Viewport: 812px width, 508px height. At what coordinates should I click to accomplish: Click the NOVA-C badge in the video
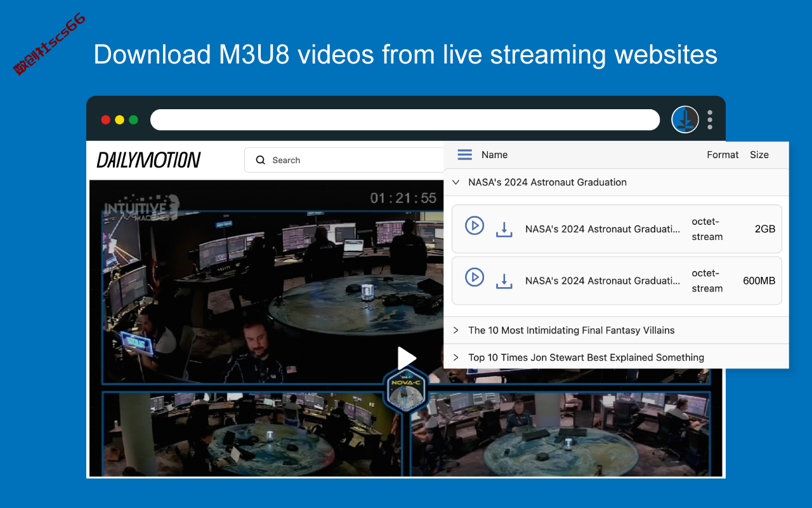[x=406, y=391]
